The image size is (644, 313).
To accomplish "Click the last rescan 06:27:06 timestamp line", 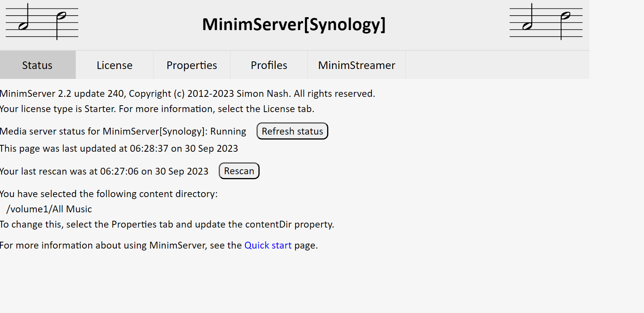I will click(x=104, y=171).
